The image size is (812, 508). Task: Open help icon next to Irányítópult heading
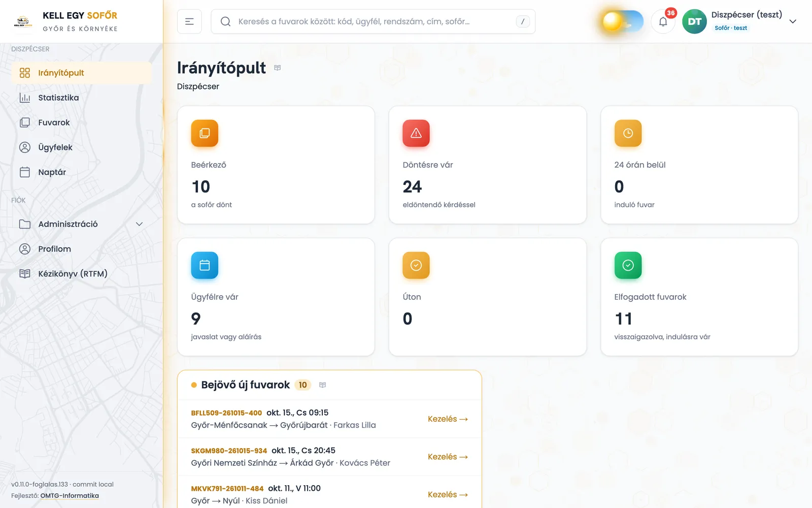tap(278, 68)
